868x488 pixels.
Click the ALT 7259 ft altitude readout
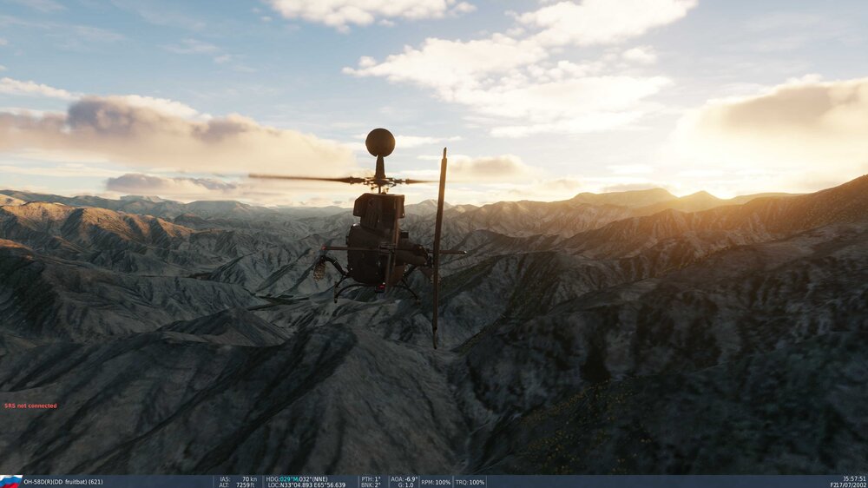[x=239, y=485]
